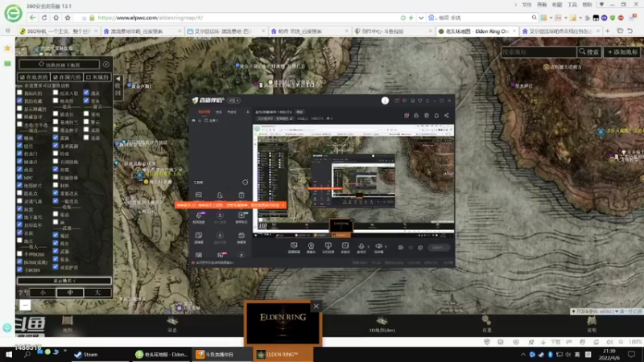Go back in the 360 browser
644x362 pixels.
click(x=32, y=18)
